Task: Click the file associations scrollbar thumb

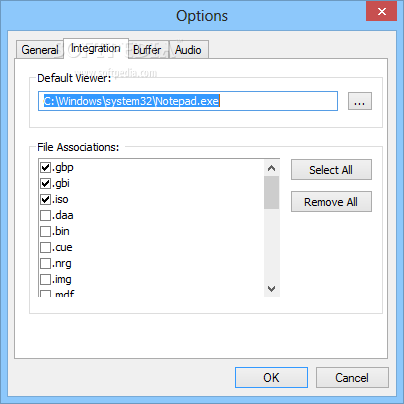Action: [272, 193]
